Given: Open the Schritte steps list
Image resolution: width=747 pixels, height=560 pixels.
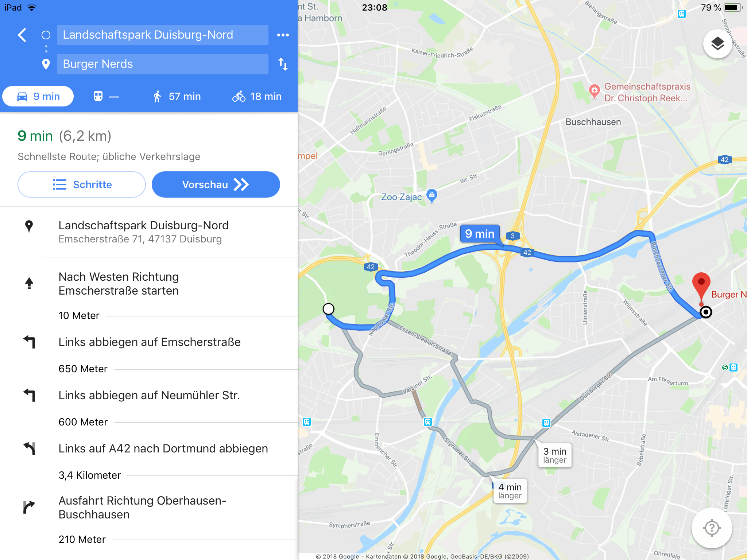Looking at the screenshot, I should pos(82,184).
